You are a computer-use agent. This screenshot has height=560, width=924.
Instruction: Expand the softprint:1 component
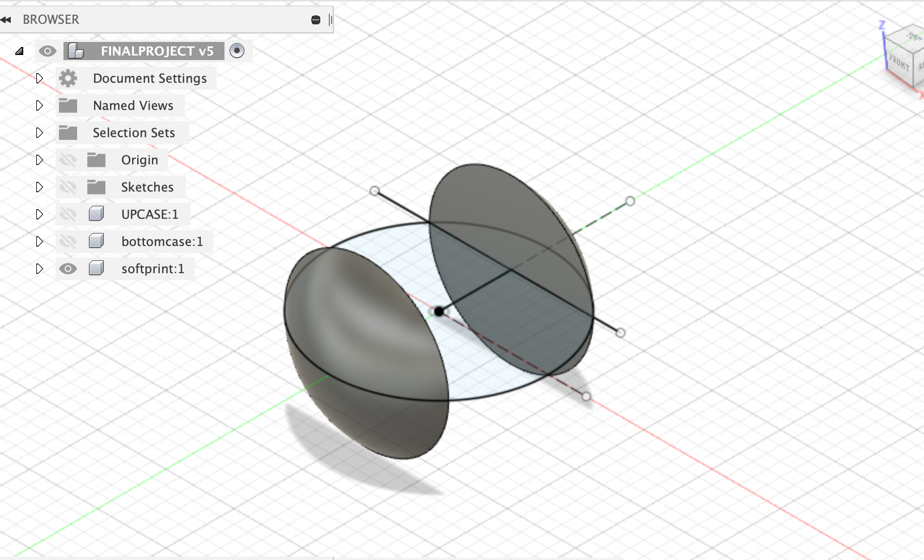[39, 269]
